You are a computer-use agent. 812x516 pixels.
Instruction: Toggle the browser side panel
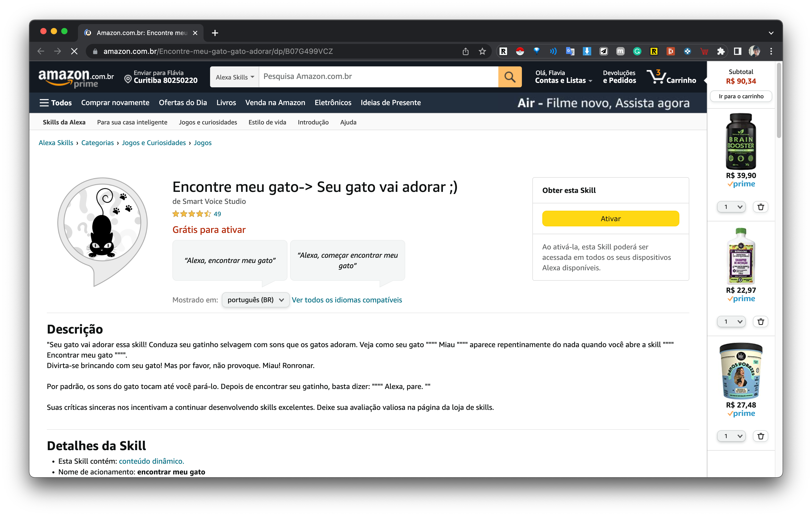tap(737, 51)
